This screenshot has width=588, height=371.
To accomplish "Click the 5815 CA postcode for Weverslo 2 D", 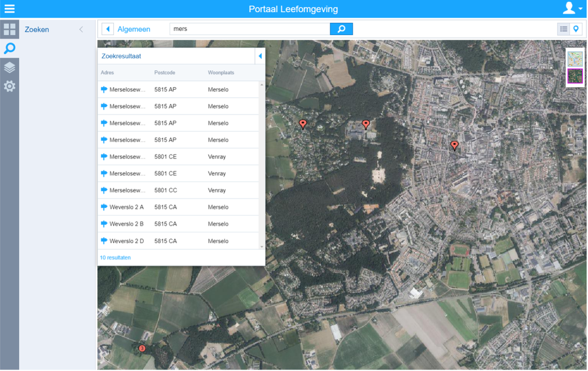I will click(x=165, y=241).
